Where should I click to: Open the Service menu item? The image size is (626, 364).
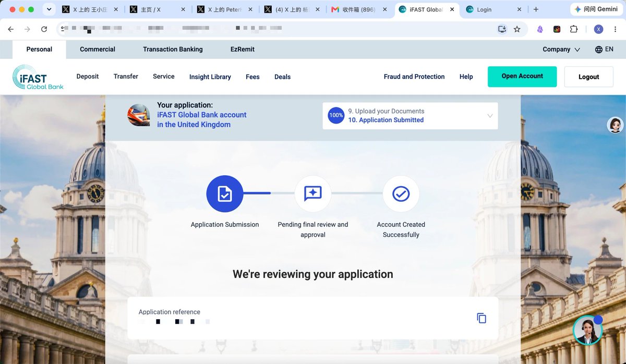(x=164, y=77)
